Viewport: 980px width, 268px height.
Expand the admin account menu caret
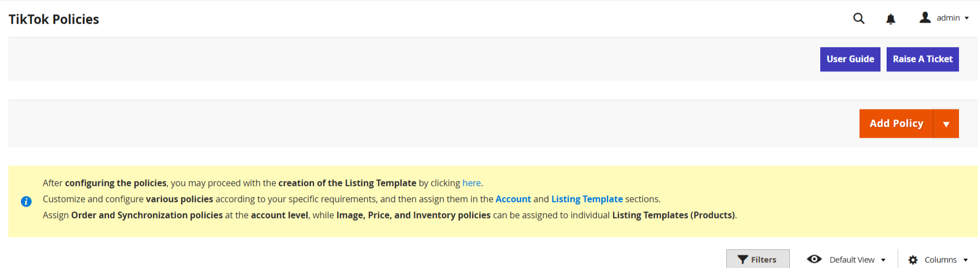pyautogui.click(x=967, y=18)
